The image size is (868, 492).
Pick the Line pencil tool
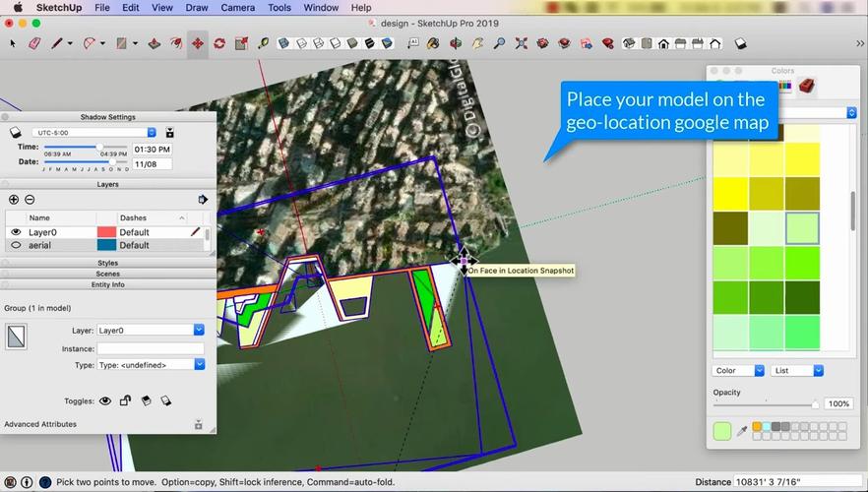[x=57, y=43]
